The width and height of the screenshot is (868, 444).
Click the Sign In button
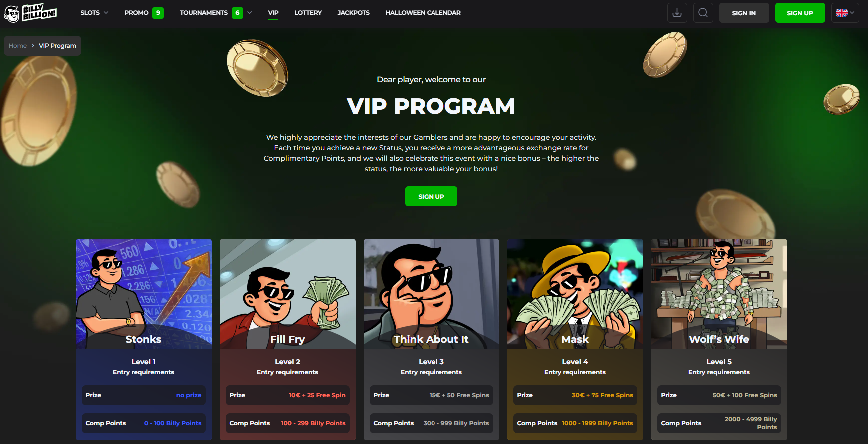point(744,13)
